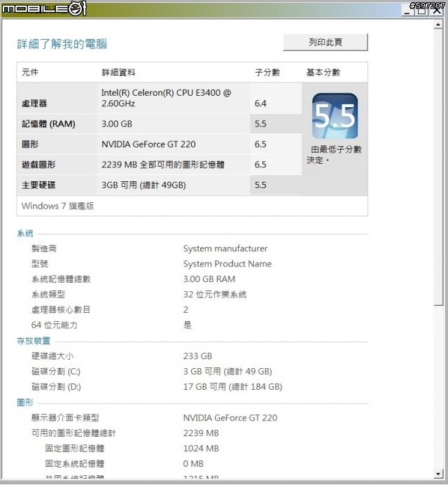Screen dimensions: 448x485
Task: Click the 32 位元作業系統 value
Action: click(x=215, y=295)
